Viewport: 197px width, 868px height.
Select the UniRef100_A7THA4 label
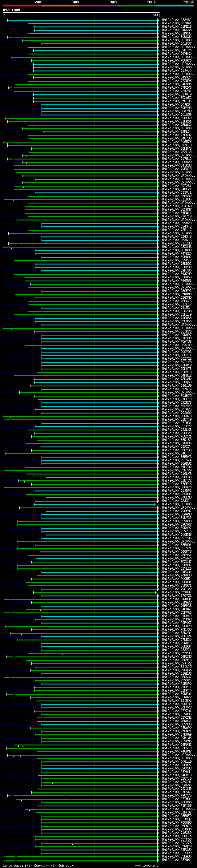(176, 799)
